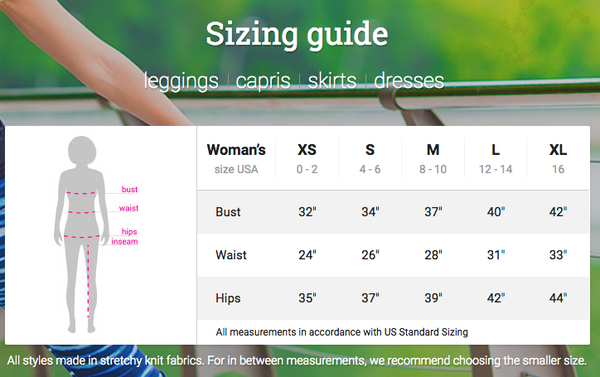Viewport: 600px width, 377px height.
Task: Click the woman silhouette figure
Action: [x=81, y=234]
